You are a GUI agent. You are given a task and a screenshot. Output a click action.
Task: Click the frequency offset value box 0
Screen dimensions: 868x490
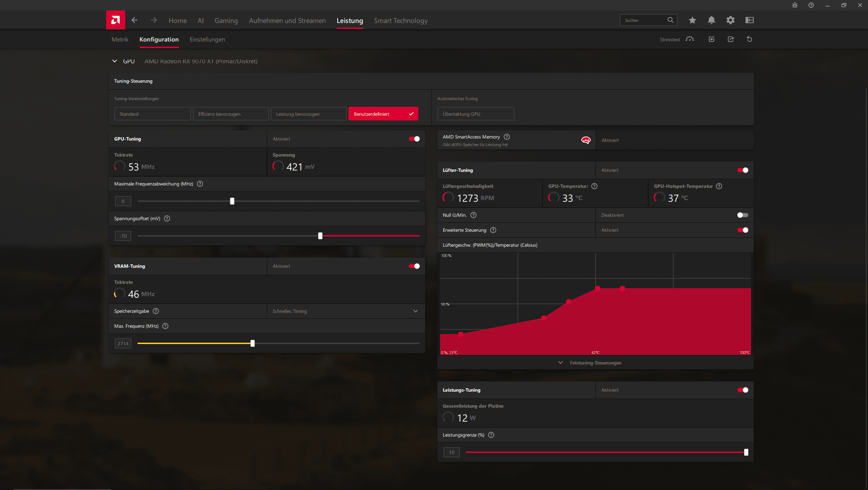click(x=123, y=201)
